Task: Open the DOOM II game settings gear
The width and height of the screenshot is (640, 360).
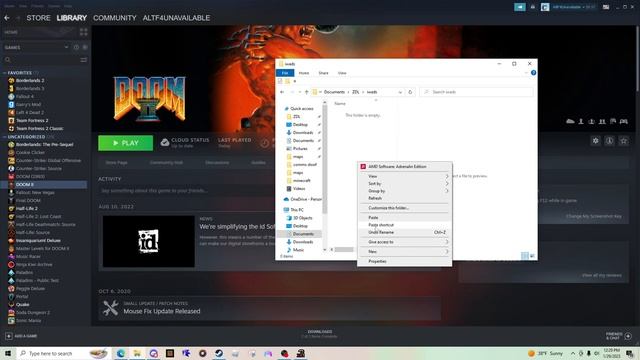Action: [x=596, y=141]
